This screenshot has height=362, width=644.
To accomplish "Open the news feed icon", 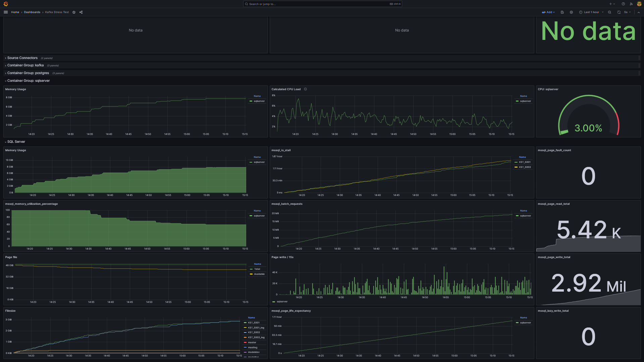I will pyautogui.click(x=631, y=4).
